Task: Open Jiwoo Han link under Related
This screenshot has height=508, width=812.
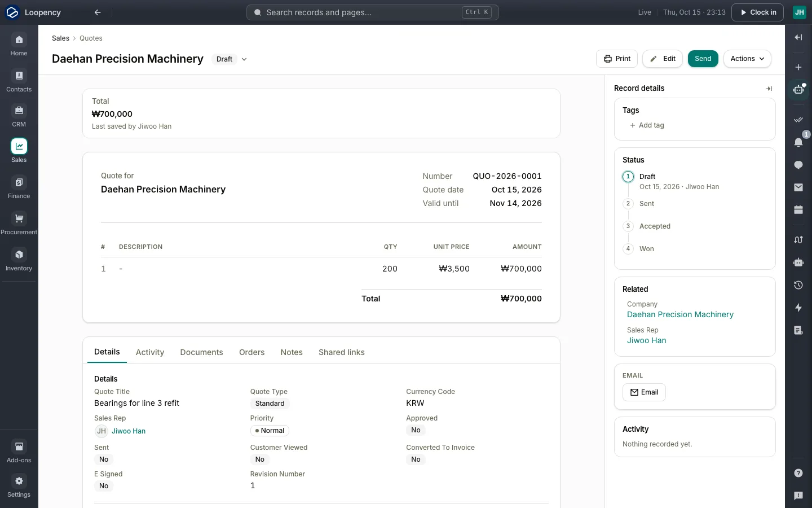Action: click(647, 340)
